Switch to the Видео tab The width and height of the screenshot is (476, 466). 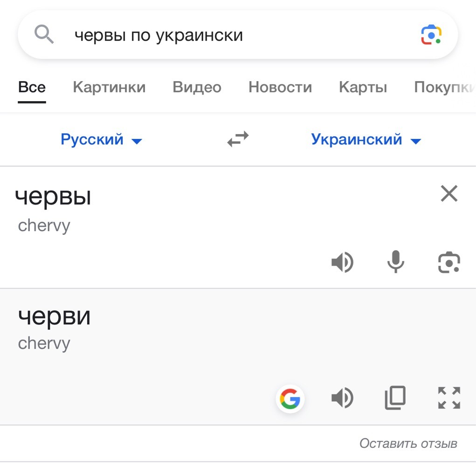tap(197, 88)
